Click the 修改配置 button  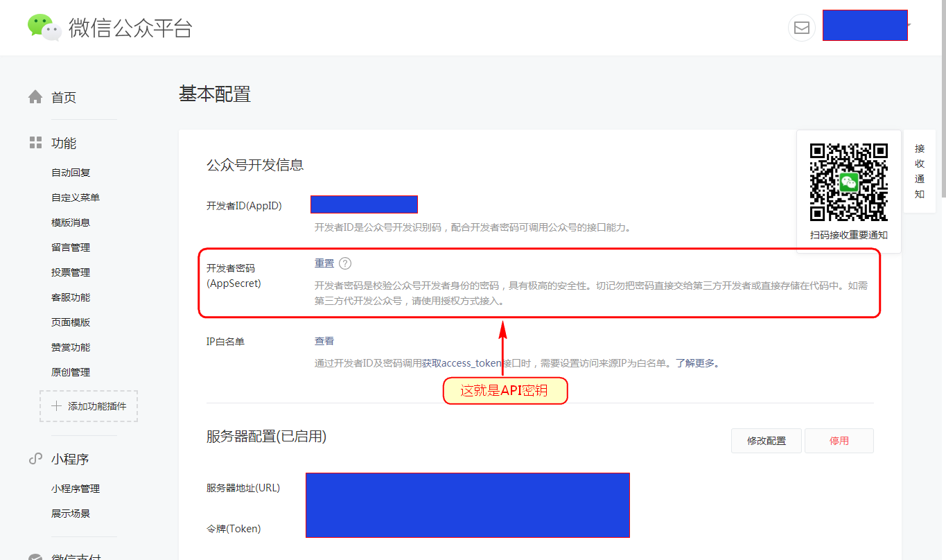[767, 441]
